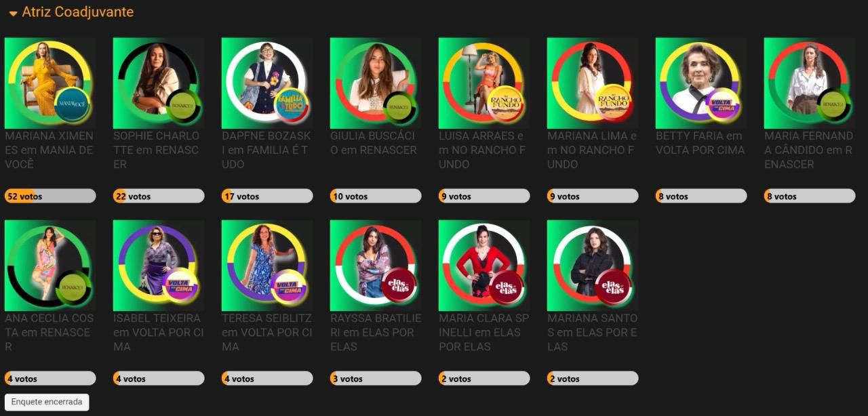Click Isabel Teixeira's Volta por Cima badge

(x=180, y=288)
